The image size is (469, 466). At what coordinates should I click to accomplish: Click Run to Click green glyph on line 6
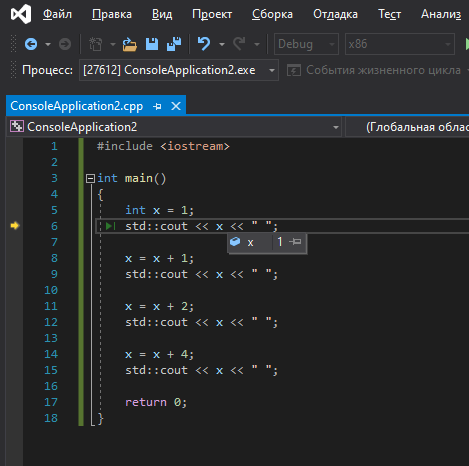tap(110, 226)
